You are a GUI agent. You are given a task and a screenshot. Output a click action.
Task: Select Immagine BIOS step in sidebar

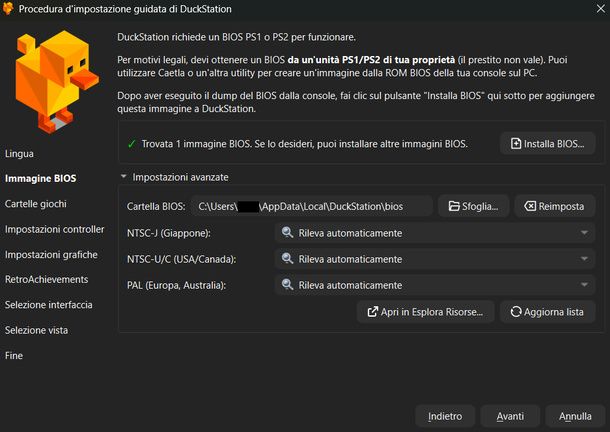40,178
